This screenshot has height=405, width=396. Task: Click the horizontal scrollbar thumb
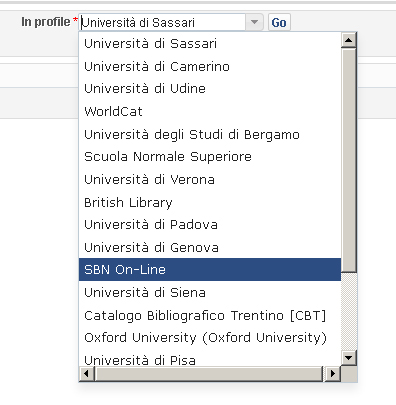click(209, 374)
